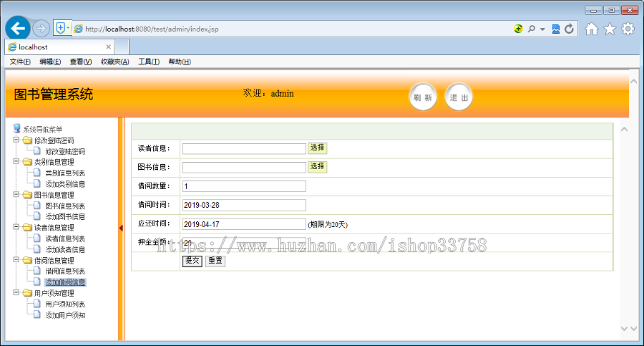Open the 查看(V) menu
The image size is (644, 346).
pos(80,62)
